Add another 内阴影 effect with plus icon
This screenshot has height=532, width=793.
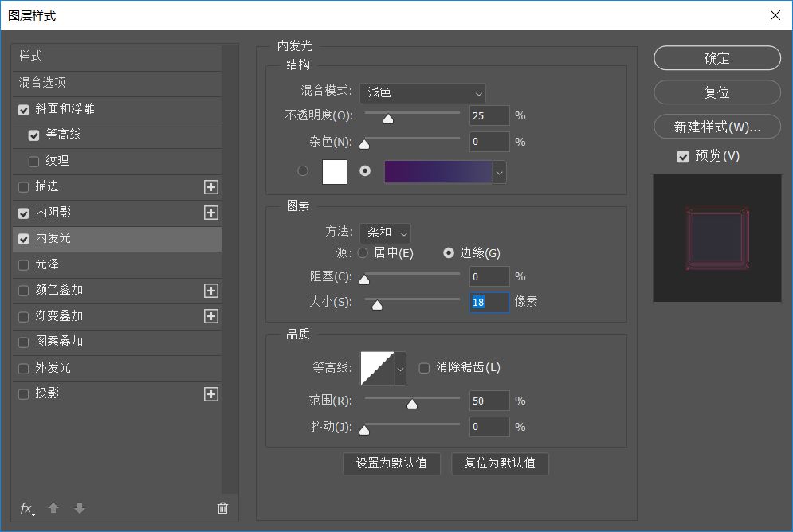click(x=210, y=213)
